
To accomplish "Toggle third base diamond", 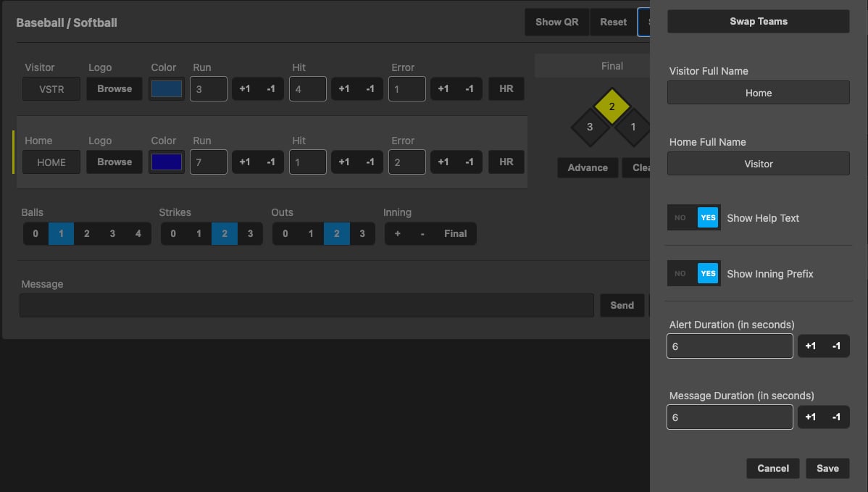I will point(590,128).
